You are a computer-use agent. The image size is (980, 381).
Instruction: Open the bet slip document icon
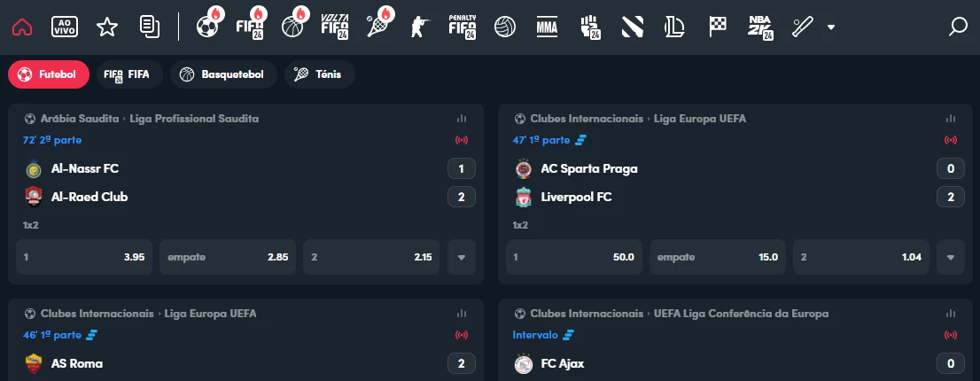click(150, 27)
